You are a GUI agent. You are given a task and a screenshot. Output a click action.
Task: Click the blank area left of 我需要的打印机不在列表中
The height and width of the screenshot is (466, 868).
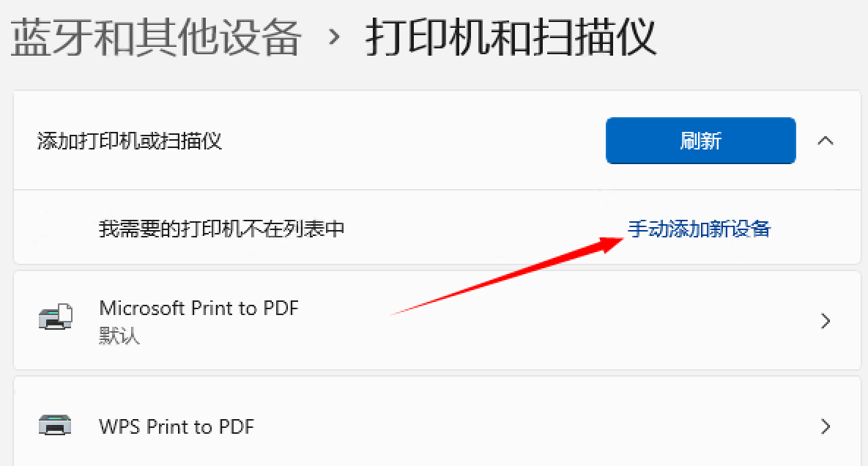point(56,229)
